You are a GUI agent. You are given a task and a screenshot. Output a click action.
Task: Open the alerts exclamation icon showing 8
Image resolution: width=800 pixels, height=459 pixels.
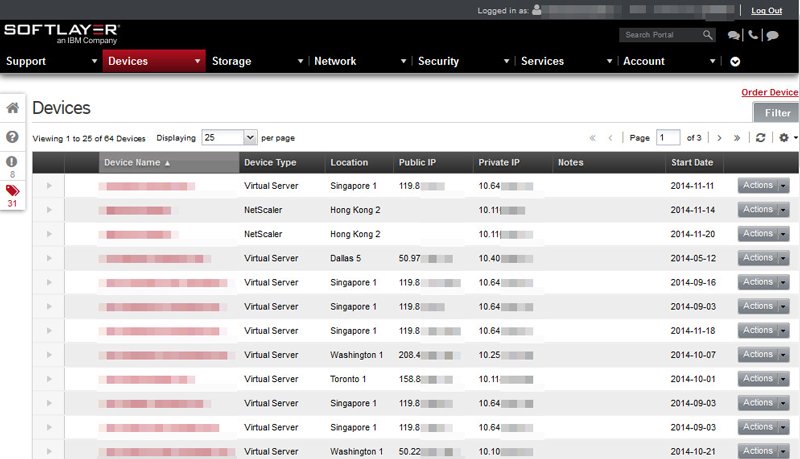pos(12,162)
